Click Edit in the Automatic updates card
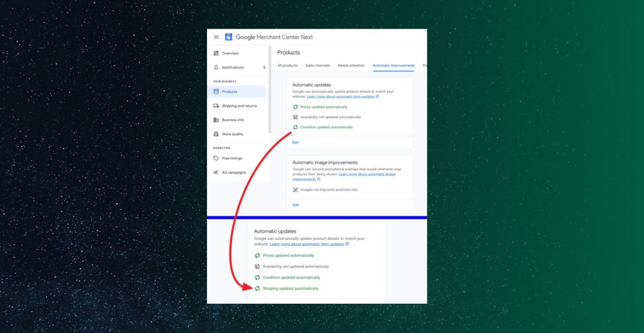This screenshot has height=333, width=644. [x=296, y=143]
